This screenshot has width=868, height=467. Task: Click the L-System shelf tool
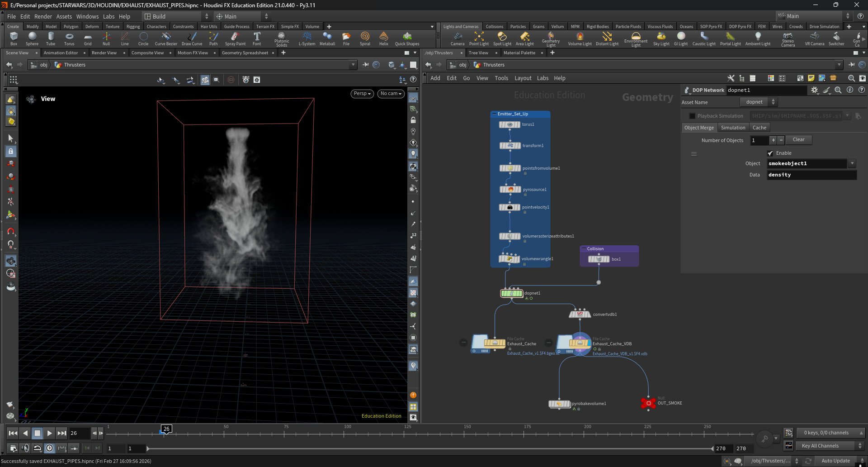click(307, 39)
